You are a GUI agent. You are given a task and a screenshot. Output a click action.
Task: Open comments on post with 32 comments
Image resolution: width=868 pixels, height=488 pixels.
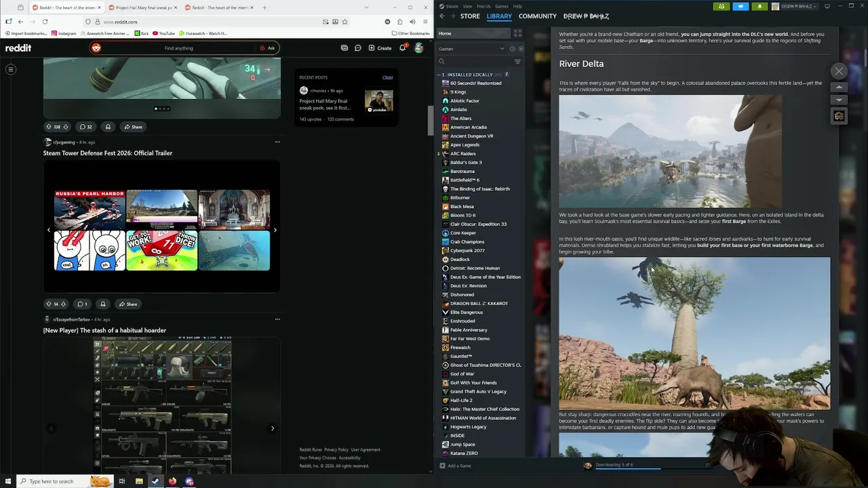pyautogui.click(x=85, y=127)
